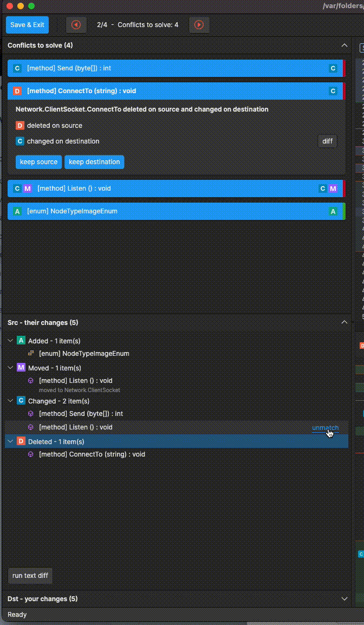Image resolution: width=364 pixels, height=625 pixels.
Task: Click the method icon beside deleted ConnectTo item
Action: [x=31, y=454]
